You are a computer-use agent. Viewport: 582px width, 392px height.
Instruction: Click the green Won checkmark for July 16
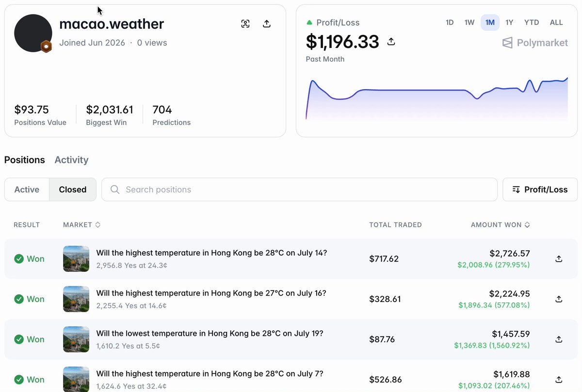[19, 299]
